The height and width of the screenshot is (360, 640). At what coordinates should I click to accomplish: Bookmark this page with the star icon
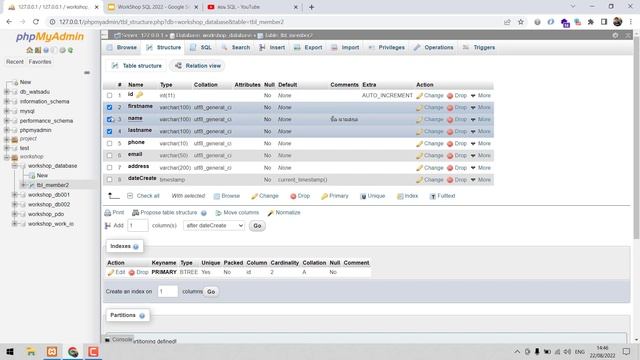(x=521, y=22)
